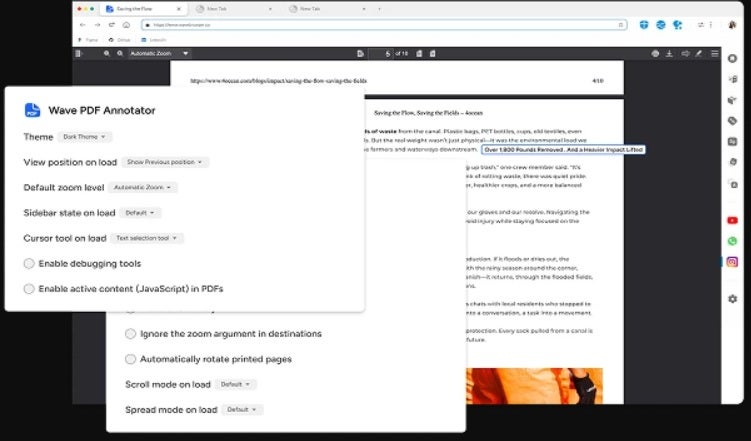Image resolution: width=751 pixels, height=441 pixels.
Task: Click the page number field in PDF toolbar
Action: click(x=381, y=54)
